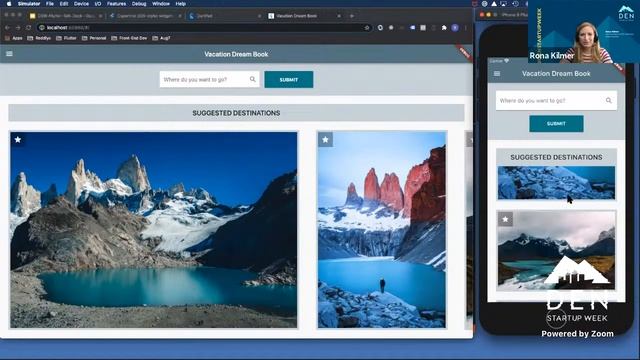Screen dimensions: 640x360
Task: Reload the localhost page
Action: 29,28
